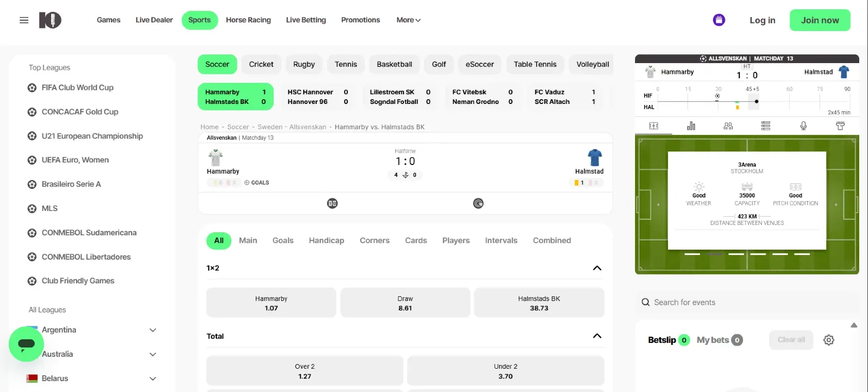Open FC Vaduz vs SCR Altach match
868x392 pixels.
[565, 97]
